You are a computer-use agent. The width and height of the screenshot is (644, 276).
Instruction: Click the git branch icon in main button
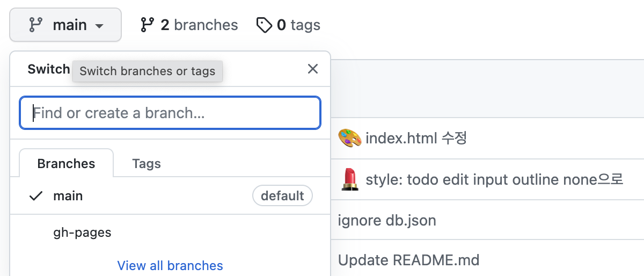point(35,25)
